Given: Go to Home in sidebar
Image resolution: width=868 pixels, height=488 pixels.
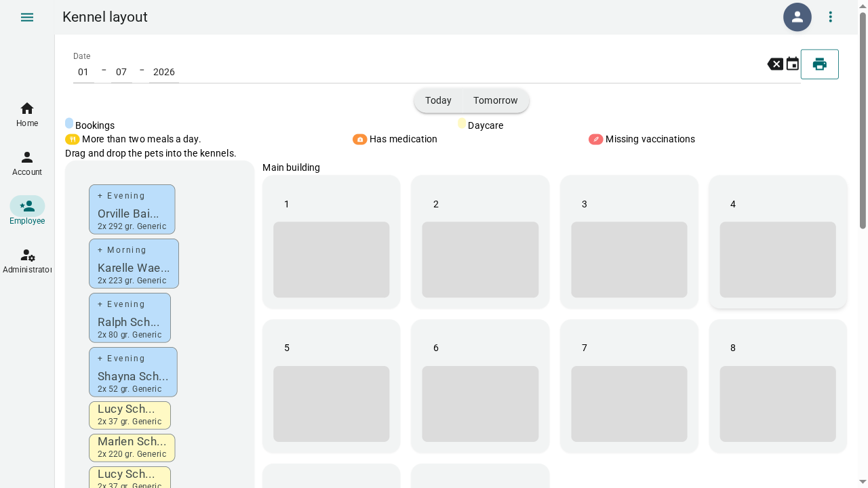Looking at the screenshot, I should (x=27, y=115).
